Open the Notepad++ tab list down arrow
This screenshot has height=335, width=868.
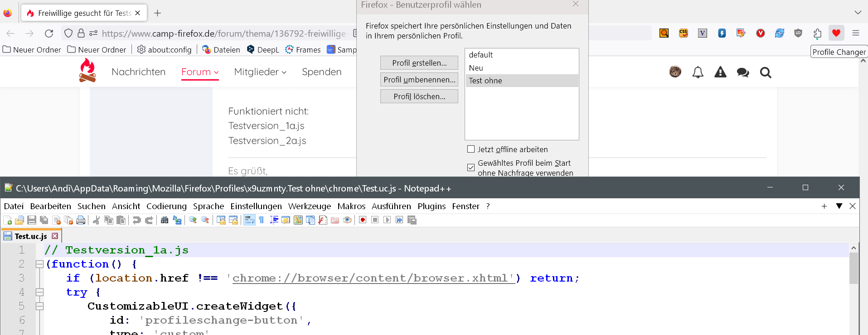pos(839,206)
